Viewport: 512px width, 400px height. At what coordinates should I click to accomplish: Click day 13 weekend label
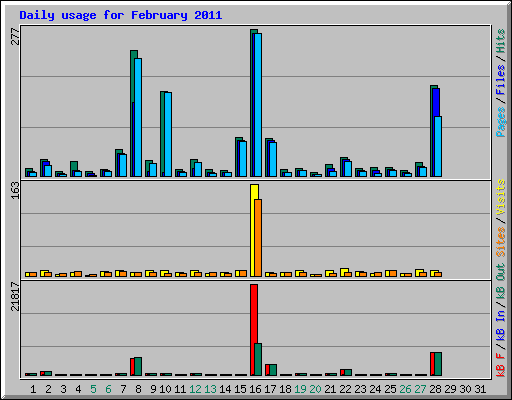tap(210, 389)
